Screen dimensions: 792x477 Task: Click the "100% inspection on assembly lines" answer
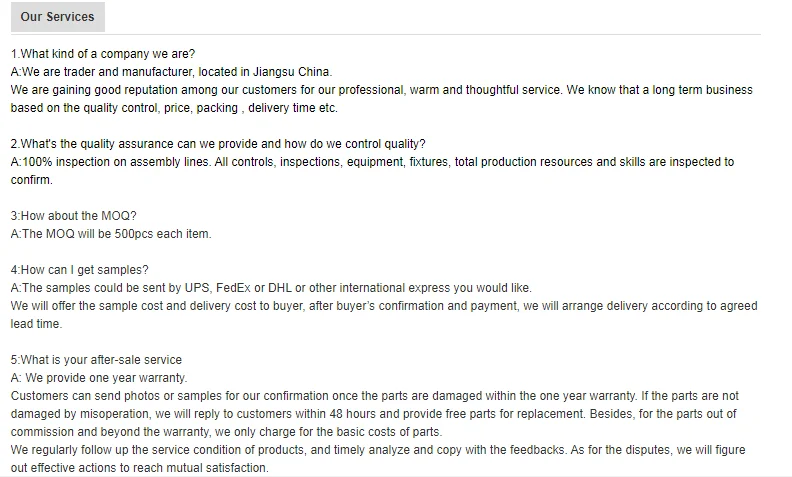click(x=372, y=162)
